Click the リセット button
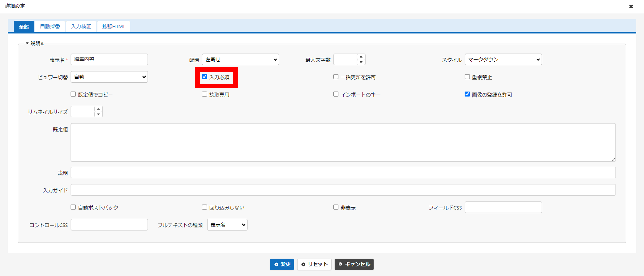Viewport: 644px width, 276px height. 314,264
